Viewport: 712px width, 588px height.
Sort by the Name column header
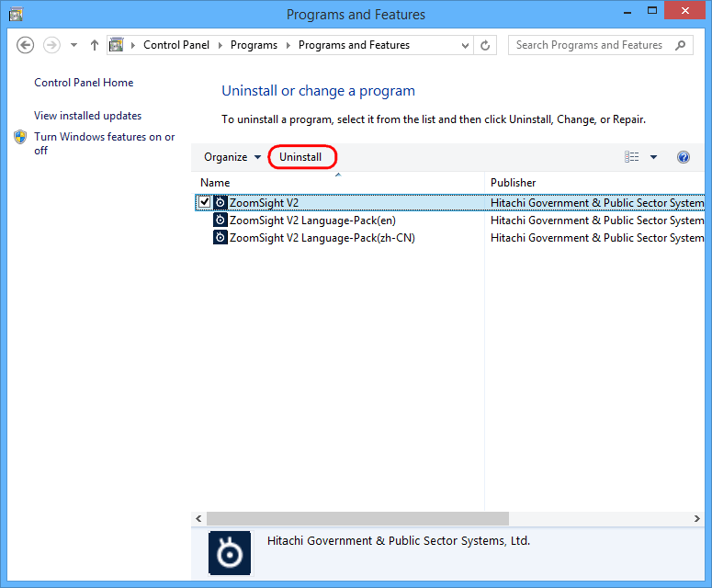(x=338, y=183)
